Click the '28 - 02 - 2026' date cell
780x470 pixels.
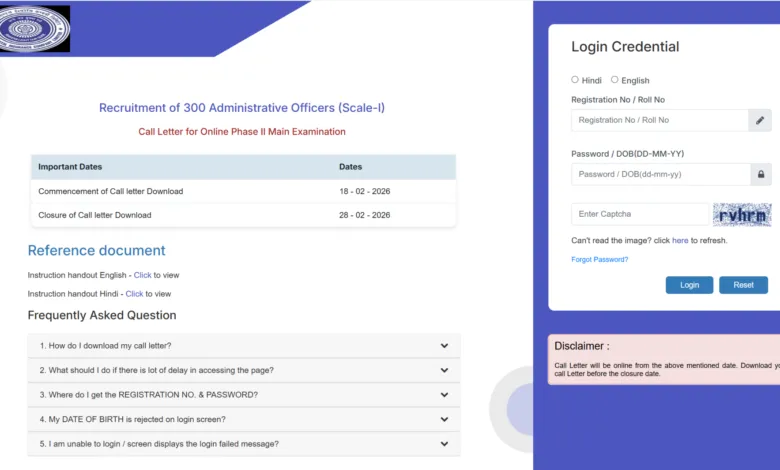point(365,215)
